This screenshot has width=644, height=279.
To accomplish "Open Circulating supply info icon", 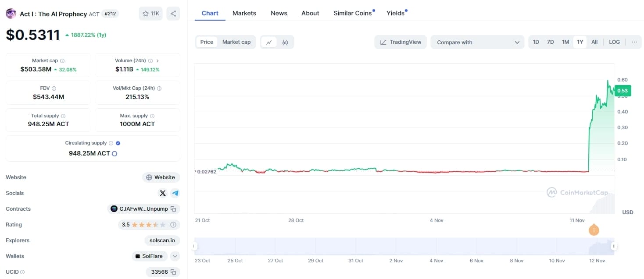I will click(x=111, y=143).
